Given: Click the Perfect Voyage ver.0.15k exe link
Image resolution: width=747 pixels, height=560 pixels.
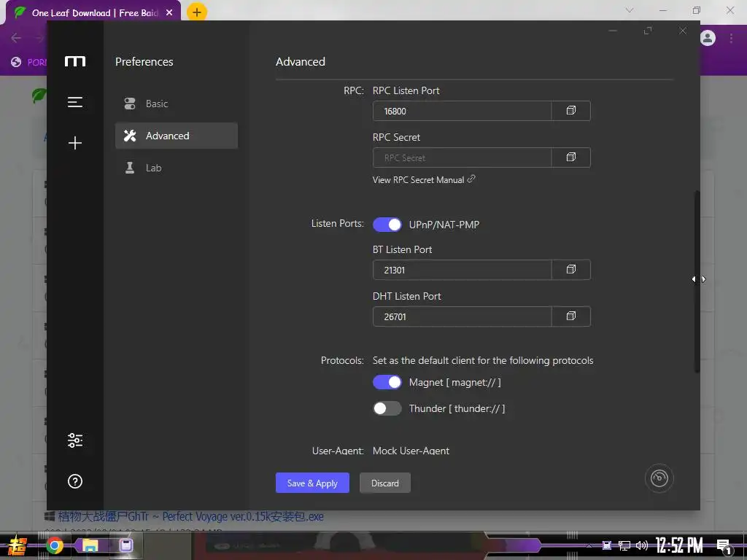Looking at the screenshot, I should (190, 517).
